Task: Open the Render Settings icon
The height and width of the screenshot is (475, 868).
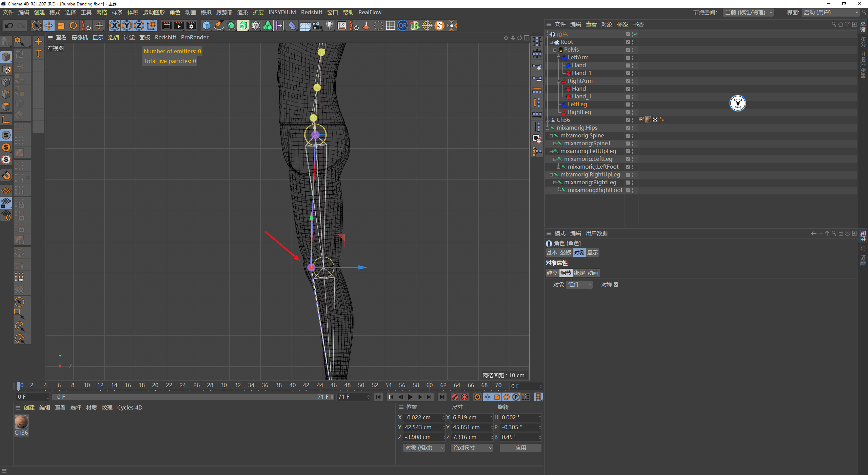Action: [x=191, y=25]
